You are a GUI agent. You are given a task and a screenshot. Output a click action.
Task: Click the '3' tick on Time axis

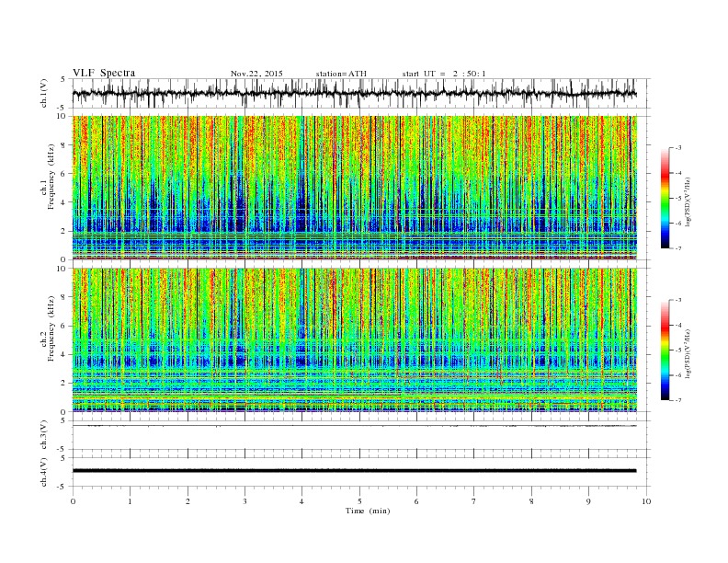(x=245, y=501)
